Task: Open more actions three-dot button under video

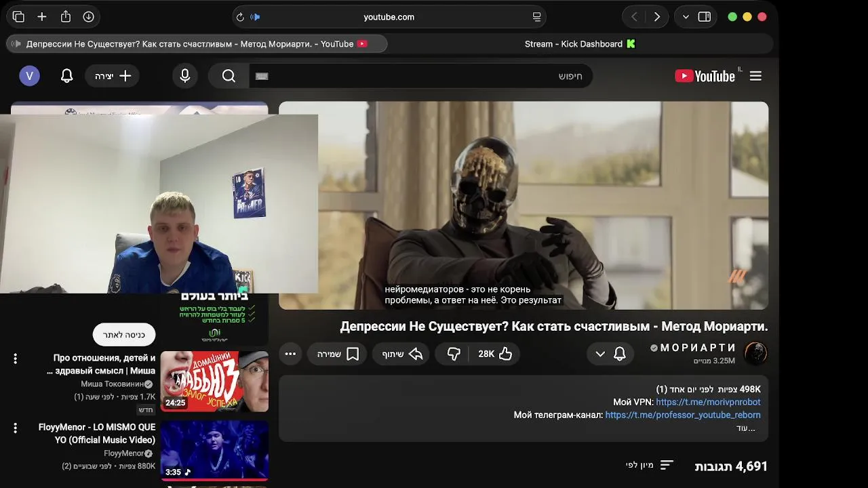Action: coord(290,354)
